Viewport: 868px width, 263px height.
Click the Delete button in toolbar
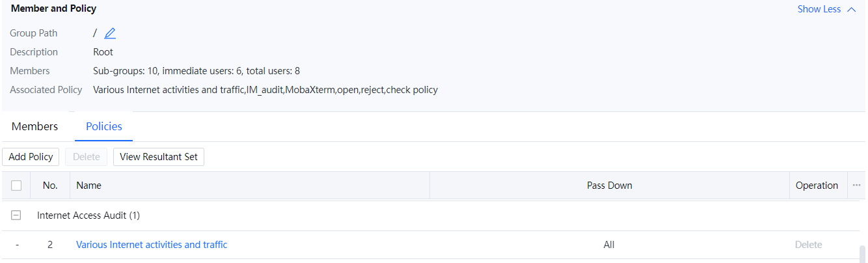(x=86, y=157)
